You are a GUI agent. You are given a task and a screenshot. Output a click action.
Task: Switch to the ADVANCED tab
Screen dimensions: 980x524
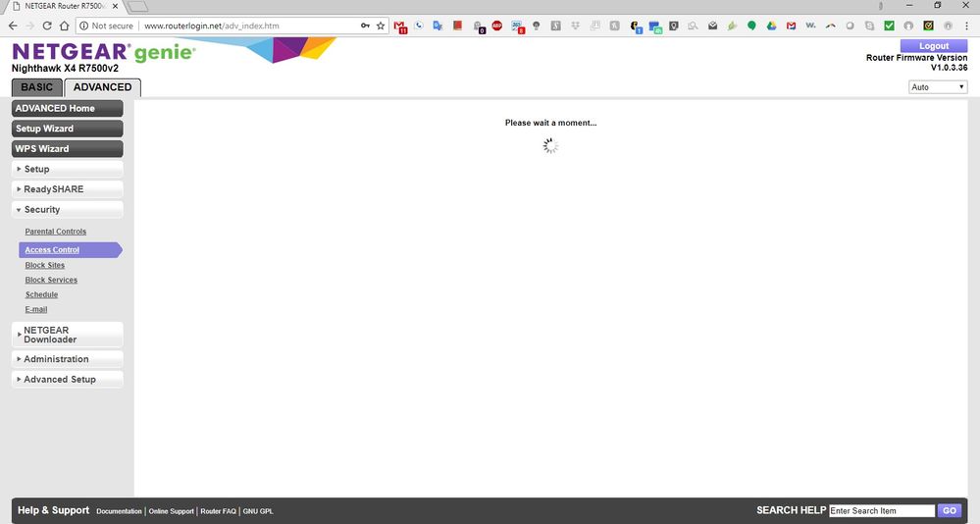[102, 87]
